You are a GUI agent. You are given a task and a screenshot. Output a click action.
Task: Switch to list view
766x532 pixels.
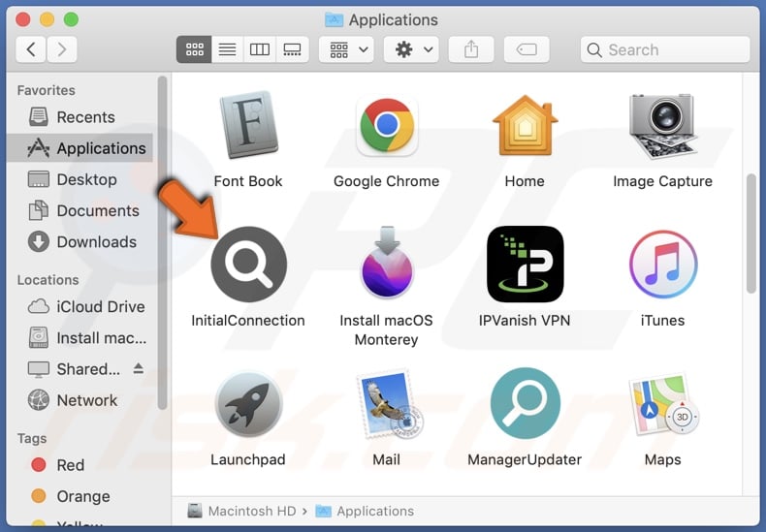pyautogui.click(x=227, y=49)
